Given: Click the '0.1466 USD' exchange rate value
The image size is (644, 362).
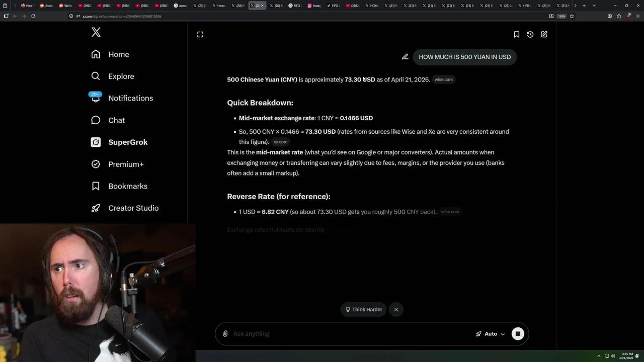Looking at the screenshot, I should [x=356, y=118].
